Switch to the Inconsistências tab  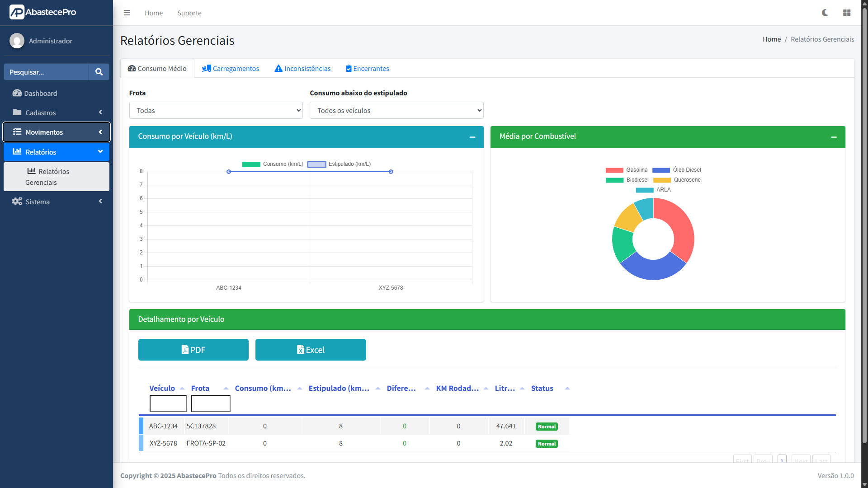pos(302,69)
